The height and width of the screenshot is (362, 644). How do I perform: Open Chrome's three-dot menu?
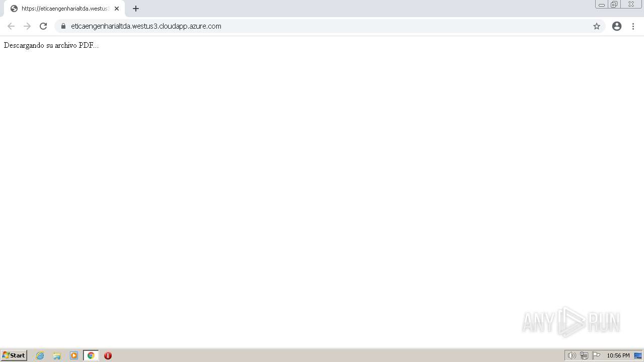[x=633, y=26]
